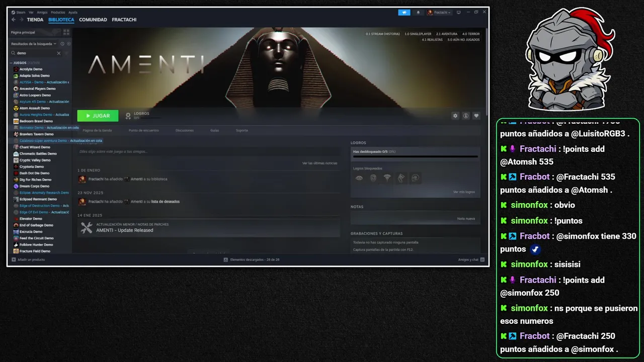Open the announcements megaphone icon
This screenshot has height=362, width=644.
(x=404, y=12)
